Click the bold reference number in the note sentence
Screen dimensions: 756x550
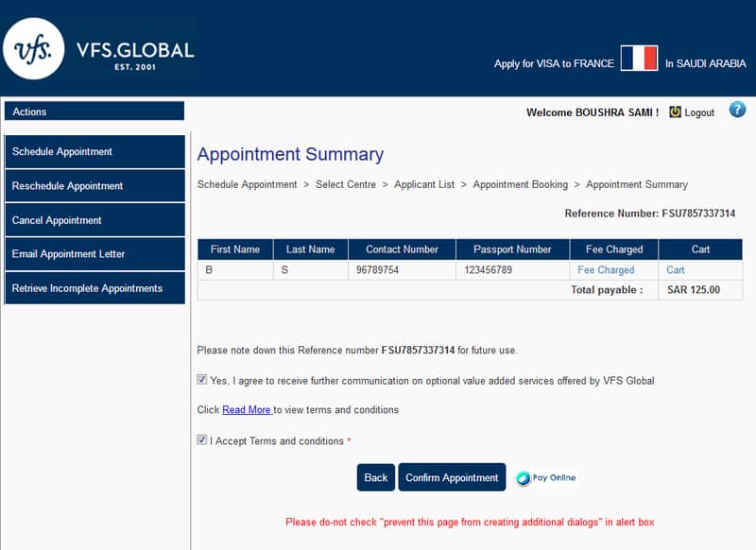(x=418, y=351)
